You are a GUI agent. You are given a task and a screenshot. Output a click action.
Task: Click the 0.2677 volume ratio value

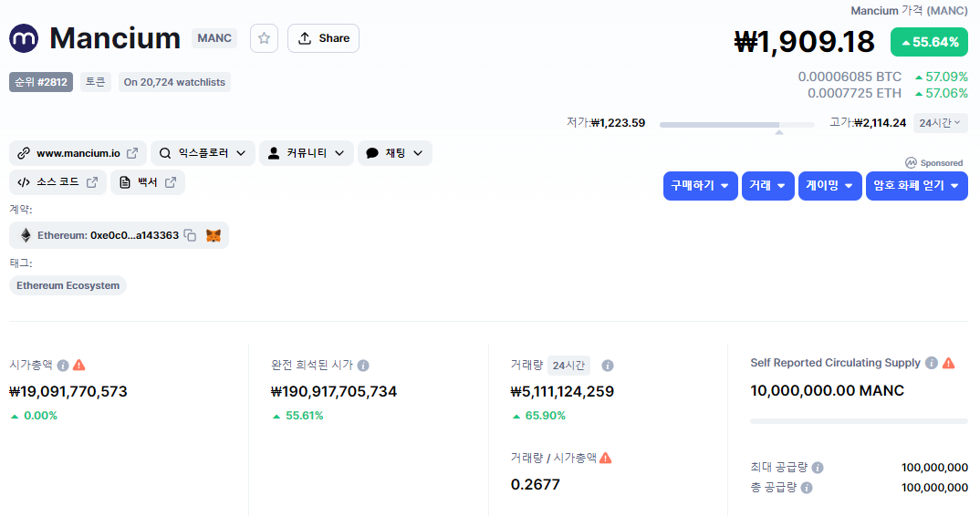[x=535, y=484]
